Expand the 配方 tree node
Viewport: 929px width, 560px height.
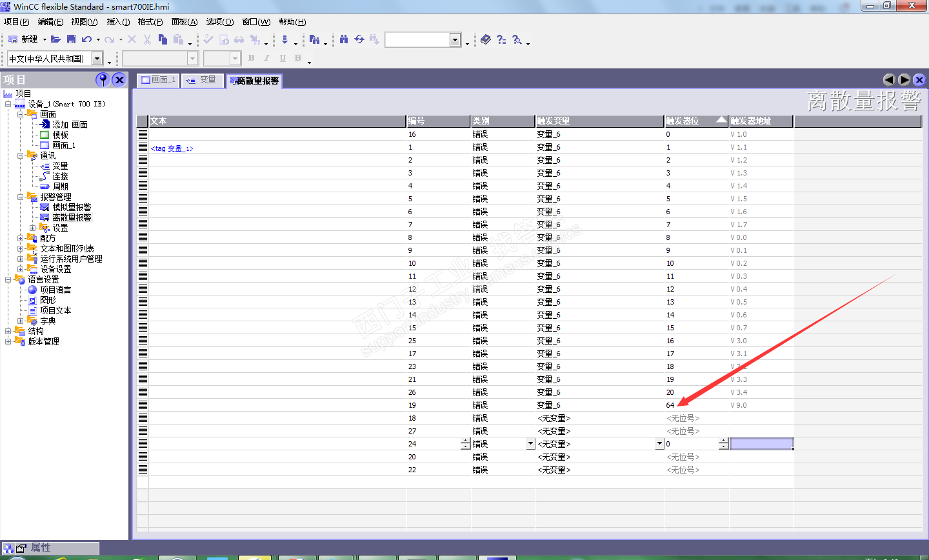tap(21, 238)
